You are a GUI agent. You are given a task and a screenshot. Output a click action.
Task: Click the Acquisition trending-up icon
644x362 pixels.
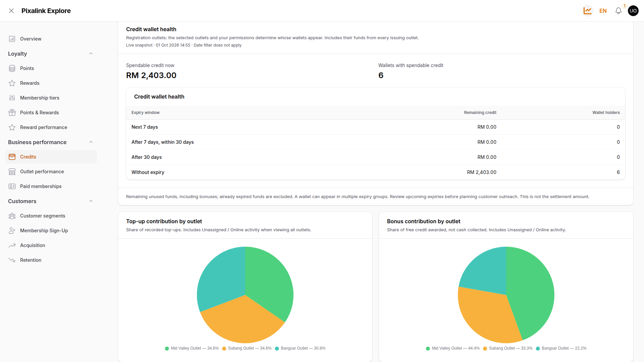pyautogui.click(x=12, y=245)
